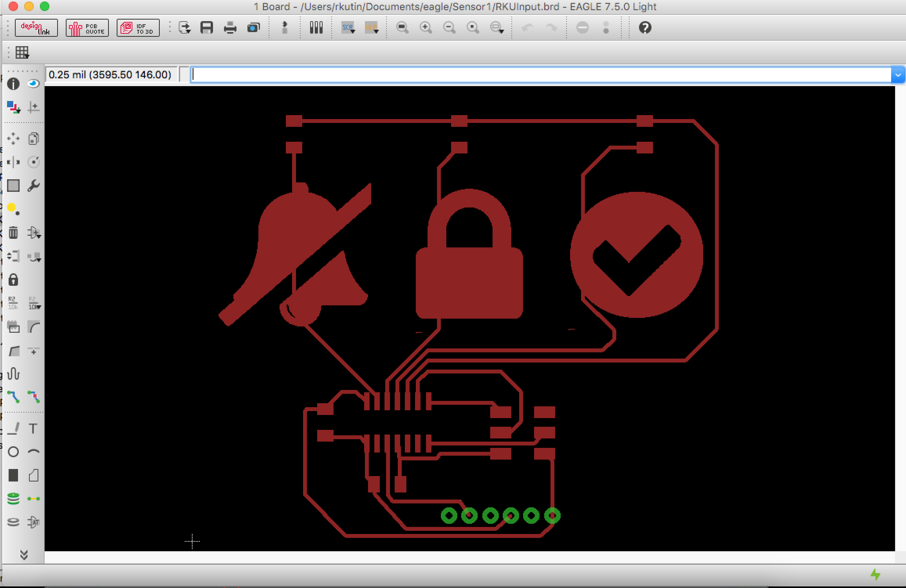The image size is (906, 588).
Task: Select the Smash tool
Action: (x=13, y=326)
